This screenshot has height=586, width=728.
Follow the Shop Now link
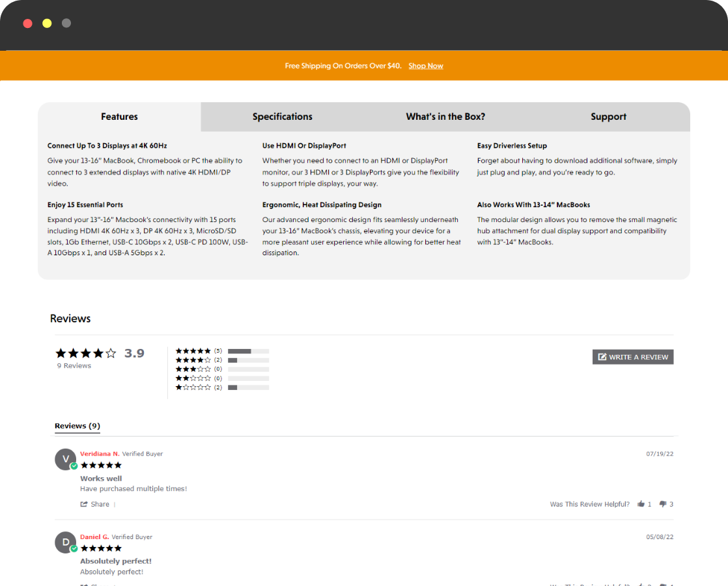coord(426,66)
